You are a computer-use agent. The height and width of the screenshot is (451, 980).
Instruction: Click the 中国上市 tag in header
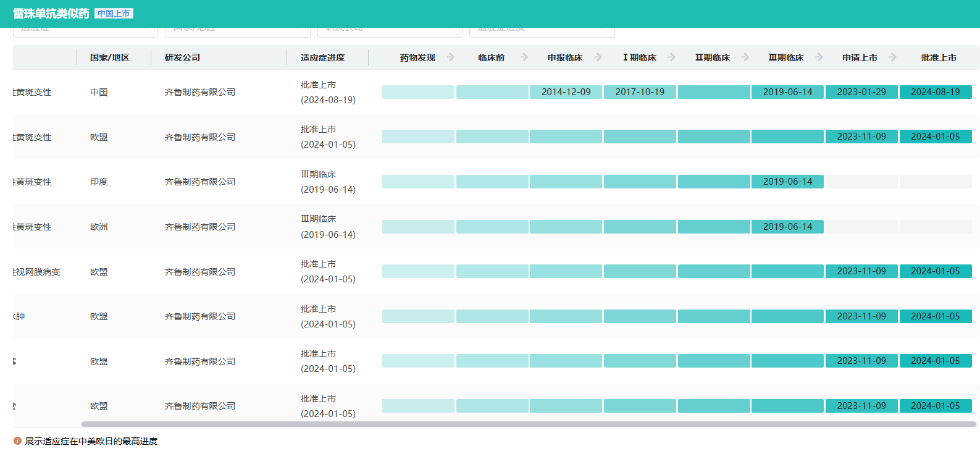click(x=114, y=14)
